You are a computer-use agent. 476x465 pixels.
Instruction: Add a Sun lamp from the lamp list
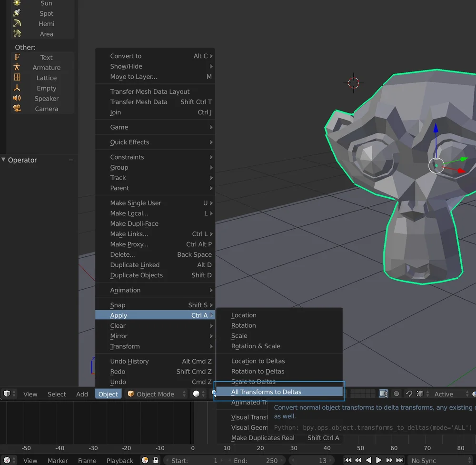point(46,3)
